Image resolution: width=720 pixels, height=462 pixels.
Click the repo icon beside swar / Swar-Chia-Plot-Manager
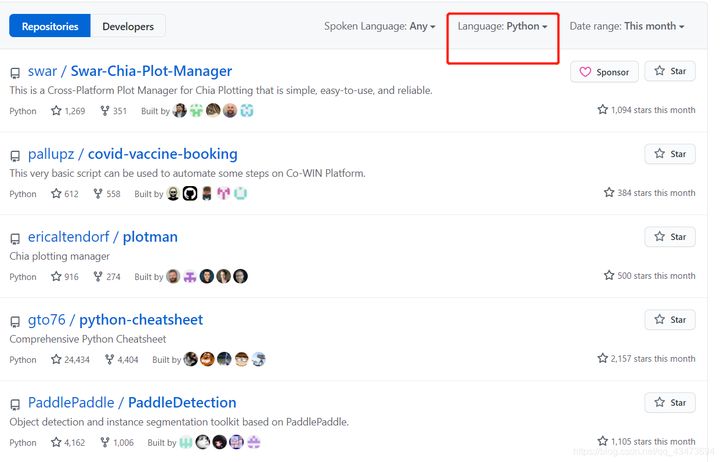[15, 73]
